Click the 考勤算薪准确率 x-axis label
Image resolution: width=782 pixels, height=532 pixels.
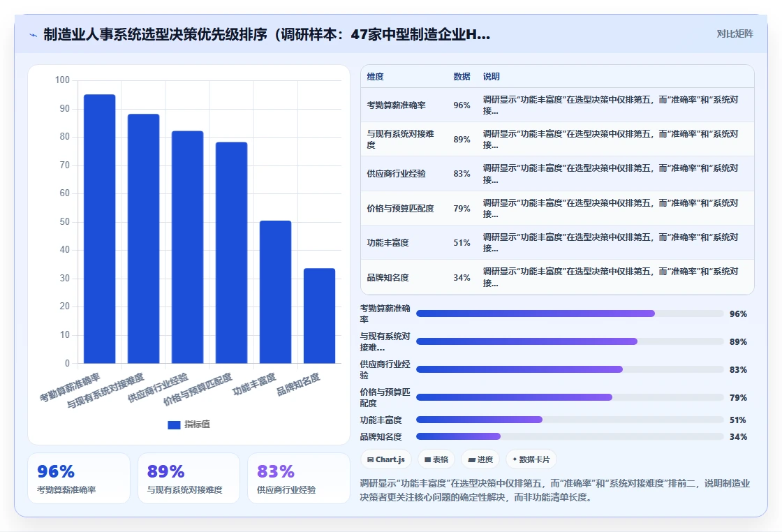point(71,387)
